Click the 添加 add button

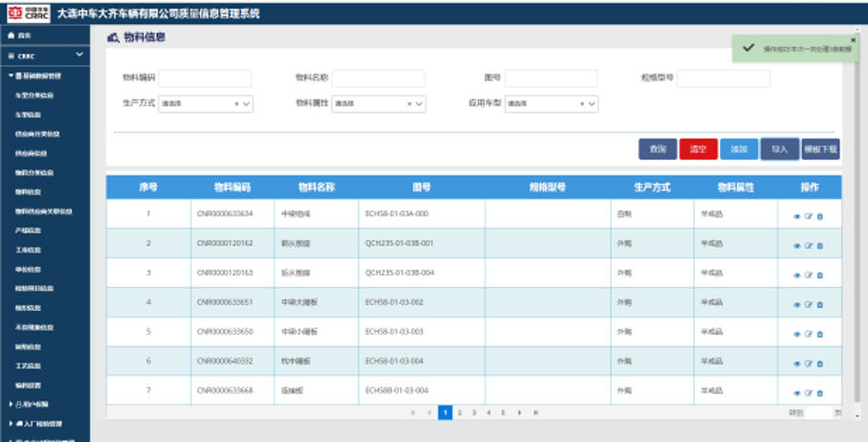739,149
